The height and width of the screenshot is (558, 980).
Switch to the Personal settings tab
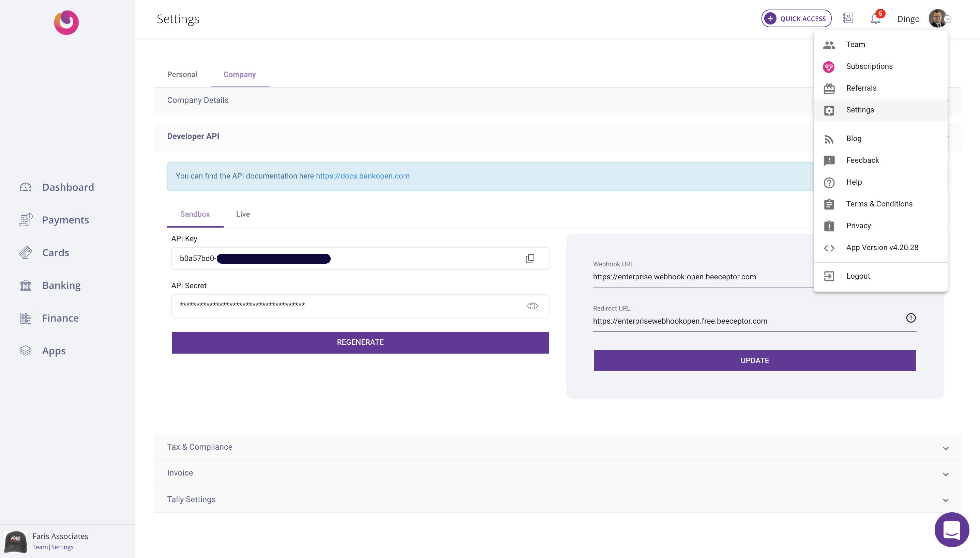182,74
